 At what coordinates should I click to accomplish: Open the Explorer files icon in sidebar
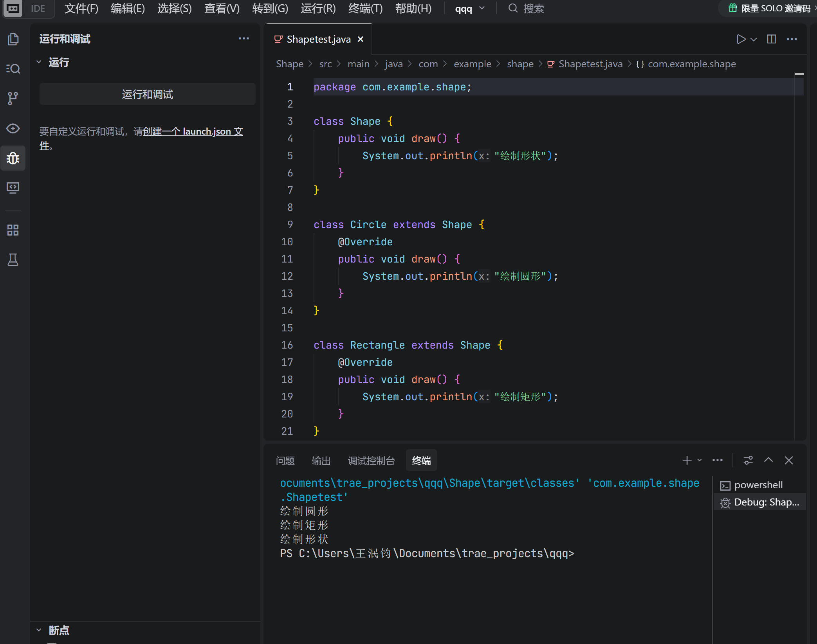[x=13, y=39]
